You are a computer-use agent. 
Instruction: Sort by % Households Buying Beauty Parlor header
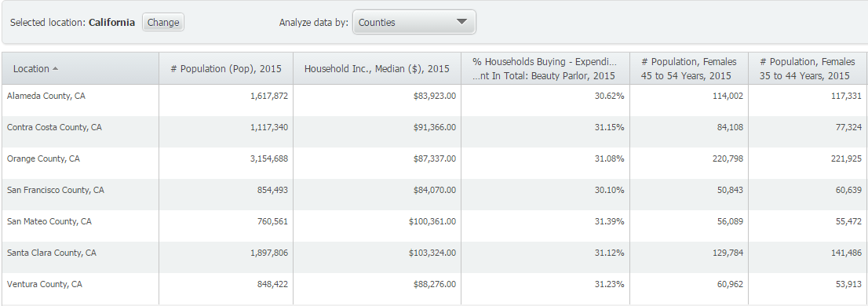pyautogui.click(x=545, y=68)
